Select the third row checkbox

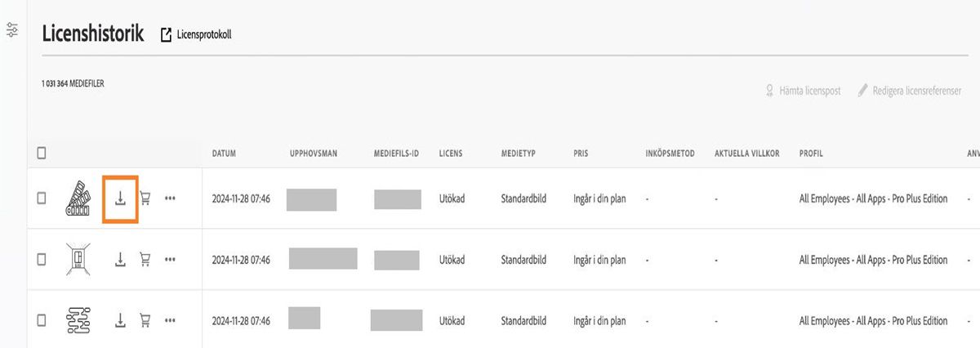42,319
